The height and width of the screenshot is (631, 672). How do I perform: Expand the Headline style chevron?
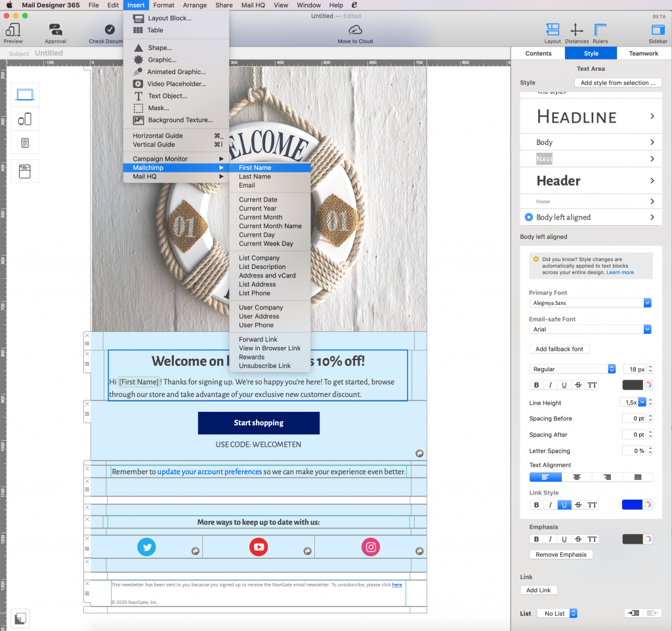coord(652,116)
